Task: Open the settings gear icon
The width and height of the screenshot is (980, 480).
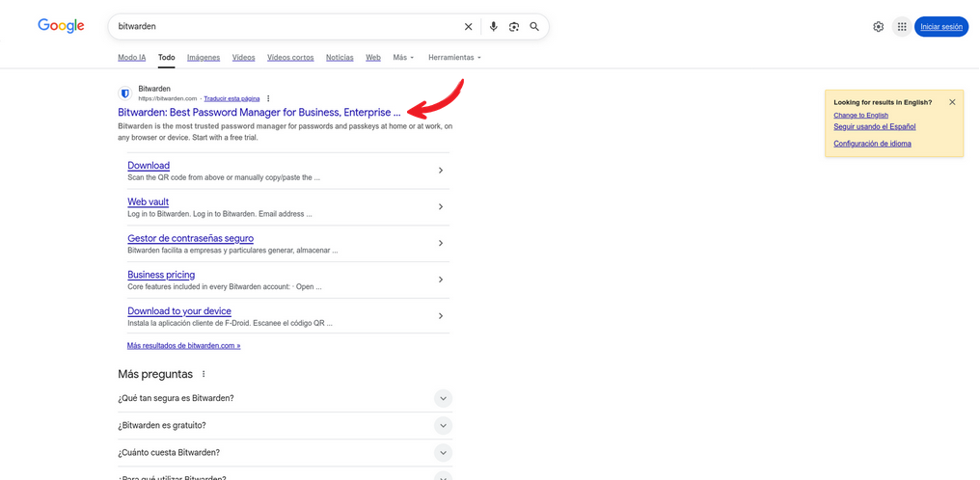Action: click(878, 27)
